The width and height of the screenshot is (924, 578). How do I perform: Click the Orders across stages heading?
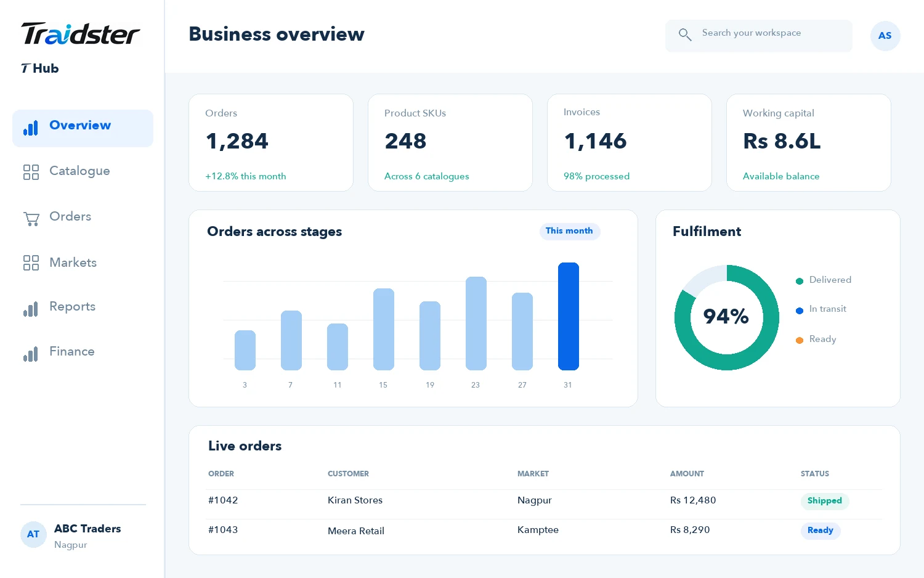(x=274, y=232)
